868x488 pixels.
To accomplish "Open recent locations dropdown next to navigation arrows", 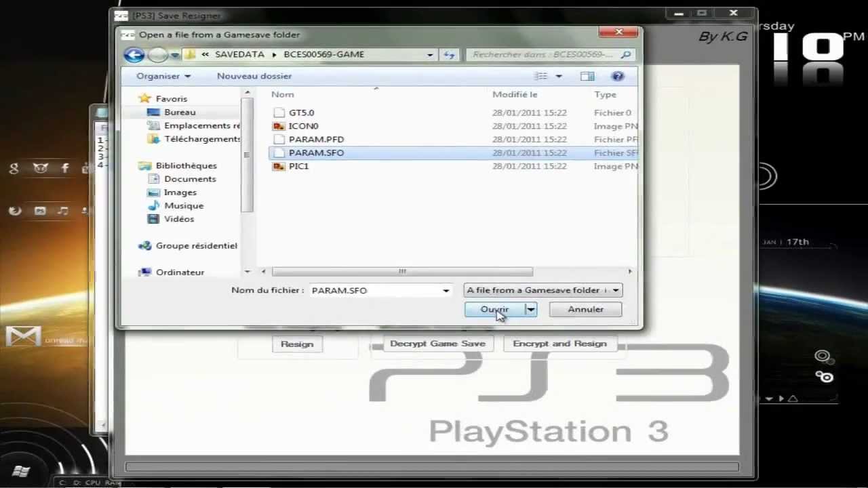I will click(175, 55).
